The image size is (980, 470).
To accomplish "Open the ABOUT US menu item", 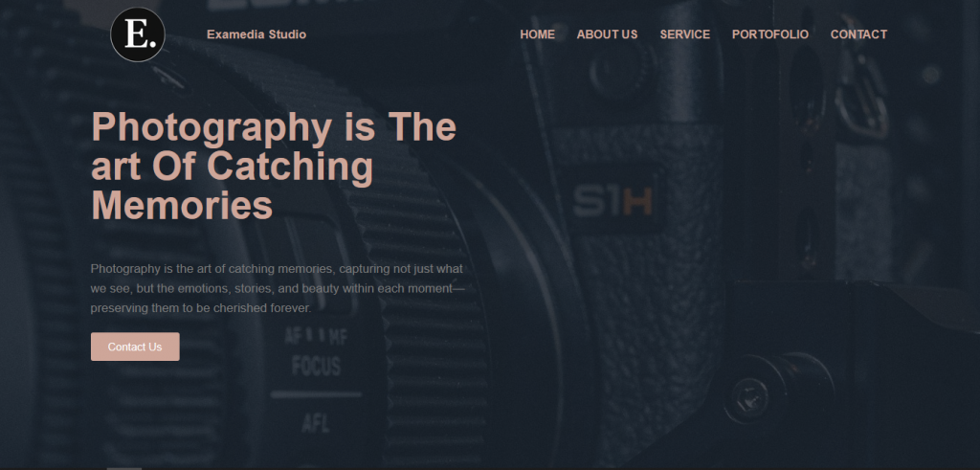I will point(607,34).
